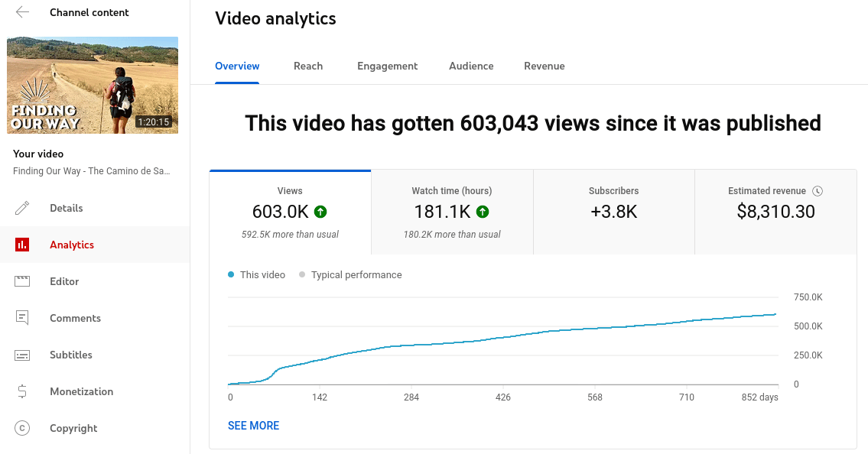Click green up arrow next to Views count

pyautogui.click(x=320, y=212)
